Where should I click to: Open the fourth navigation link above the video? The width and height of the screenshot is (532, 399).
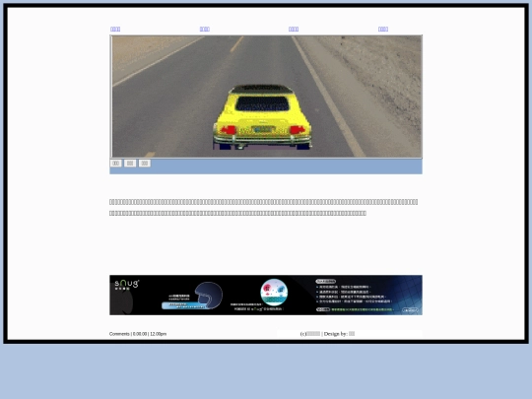pyautogui.click(x=383, y=30)
